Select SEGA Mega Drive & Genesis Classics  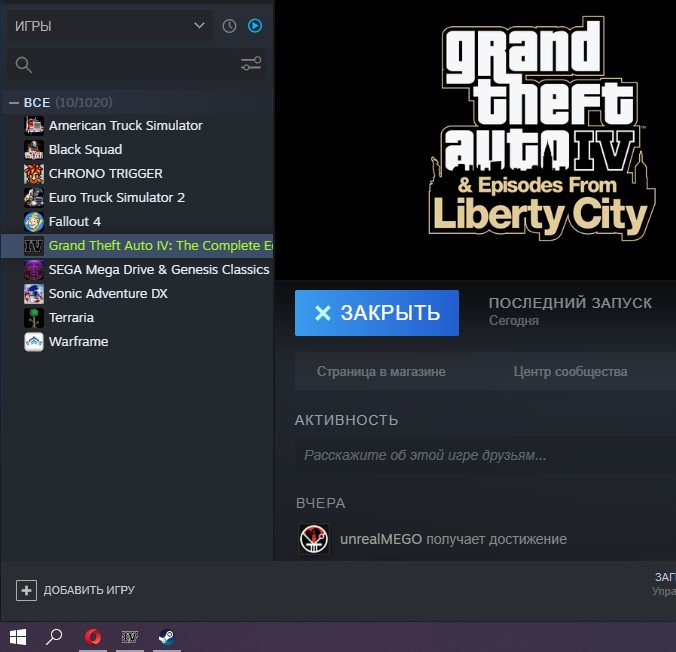coord(137,270)
